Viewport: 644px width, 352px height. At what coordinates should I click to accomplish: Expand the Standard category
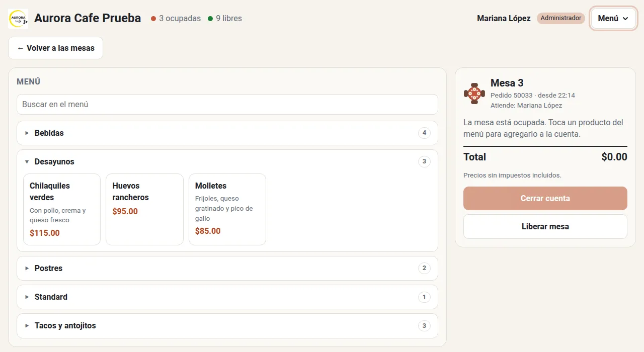click(x=227, y=297)
